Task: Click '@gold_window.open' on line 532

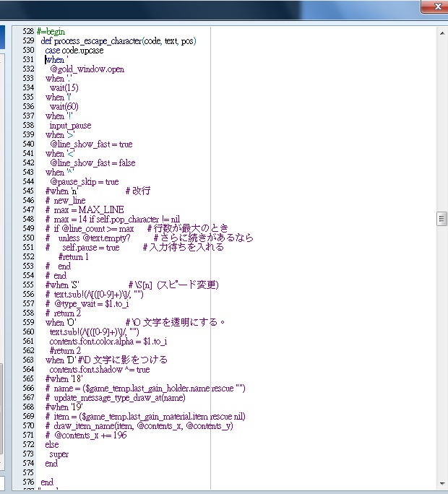Action: click(x=87, y=69)
